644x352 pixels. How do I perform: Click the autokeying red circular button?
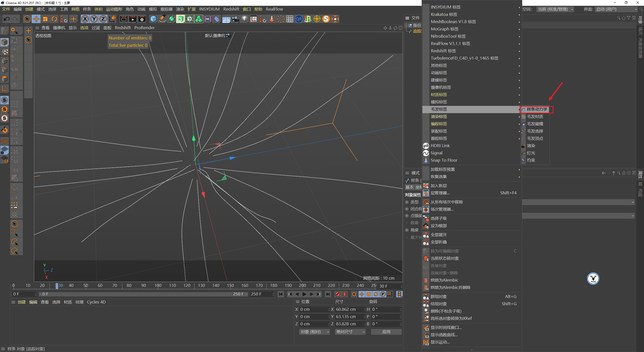[345, 294]
